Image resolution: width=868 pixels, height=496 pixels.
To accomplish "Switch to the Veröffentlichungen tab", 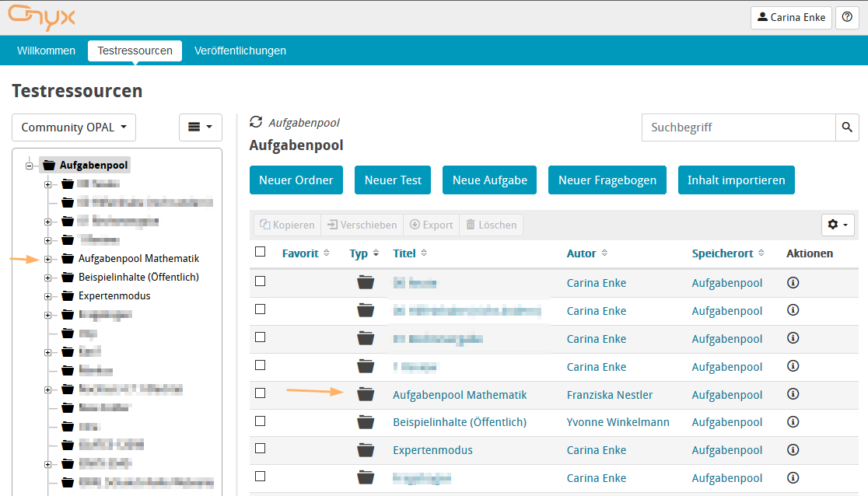I will click(240, 51).
